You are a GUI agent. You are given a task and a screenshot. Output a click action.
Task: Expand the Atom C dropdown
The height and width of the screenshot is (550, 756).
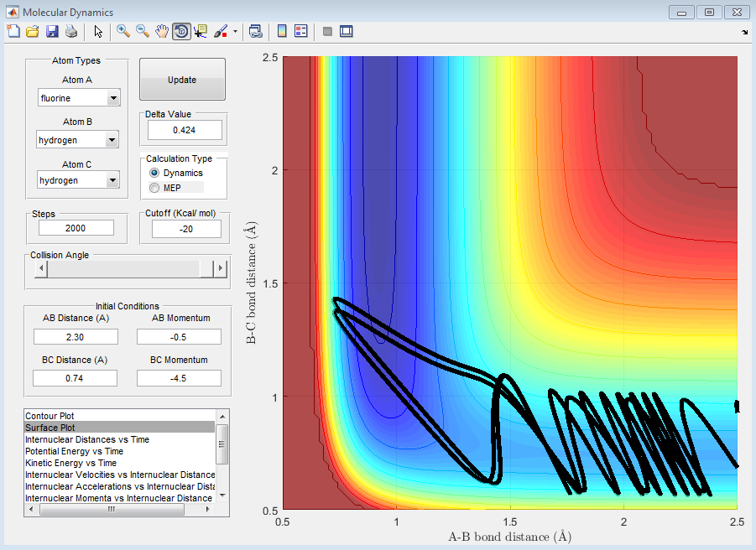pyautogui.click(x=113, y=180)
